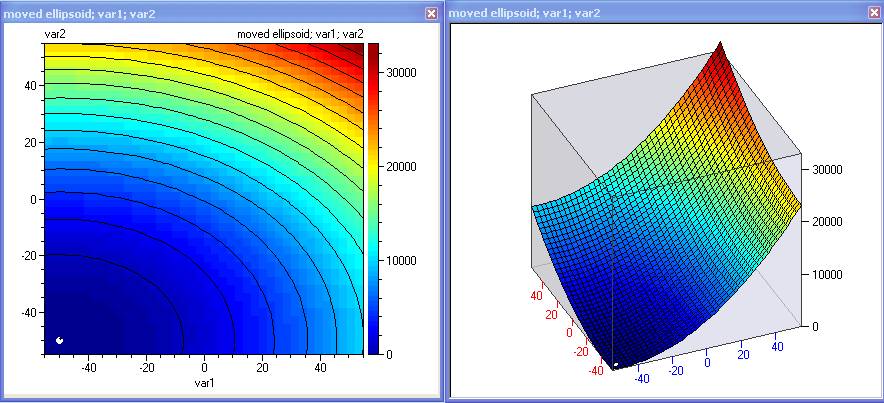Close the right 3D surface window
Viewport: 884px width, 403px height.
tap(873, 13)
